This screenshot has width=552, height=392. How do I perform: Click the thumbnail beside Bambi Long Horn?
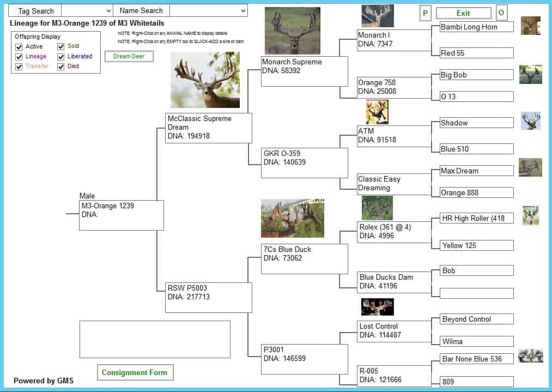[x=530, y=26]
